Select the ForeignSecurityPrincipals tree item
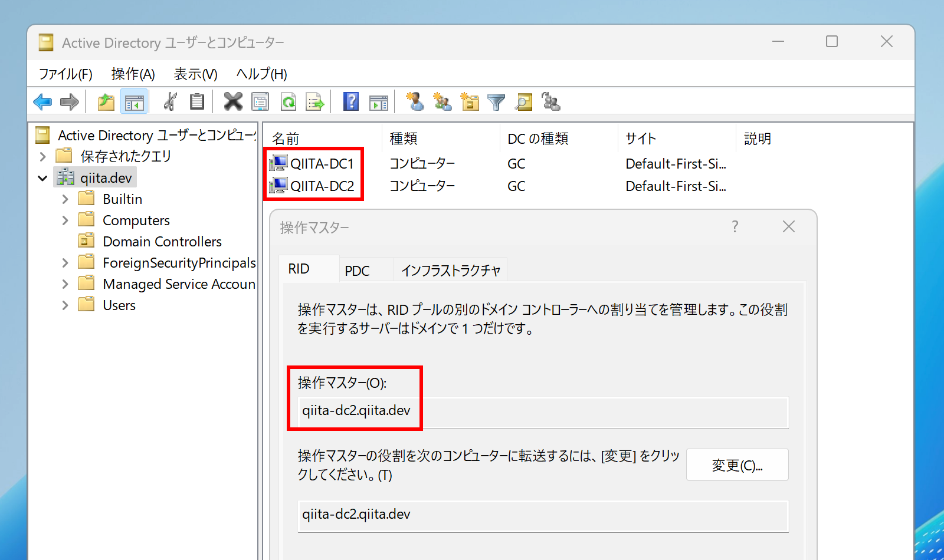944x560 pixels. (179, 263)
